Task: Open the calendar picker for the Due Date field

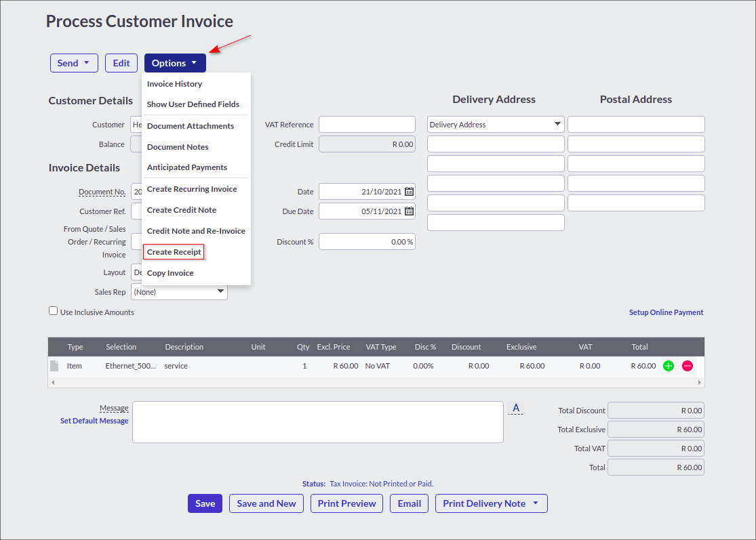Action: (409, 211)
